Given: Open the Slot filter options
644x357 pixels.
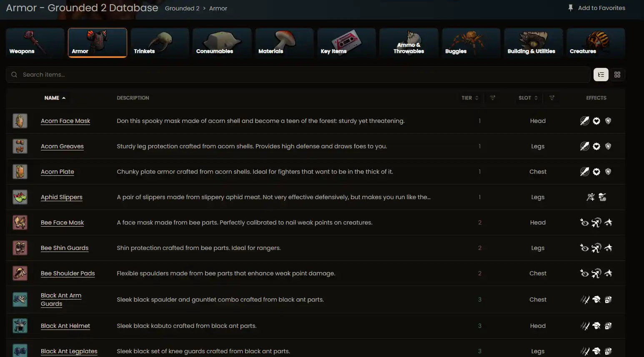Looking at the screenshot, I should click(552, 98).
